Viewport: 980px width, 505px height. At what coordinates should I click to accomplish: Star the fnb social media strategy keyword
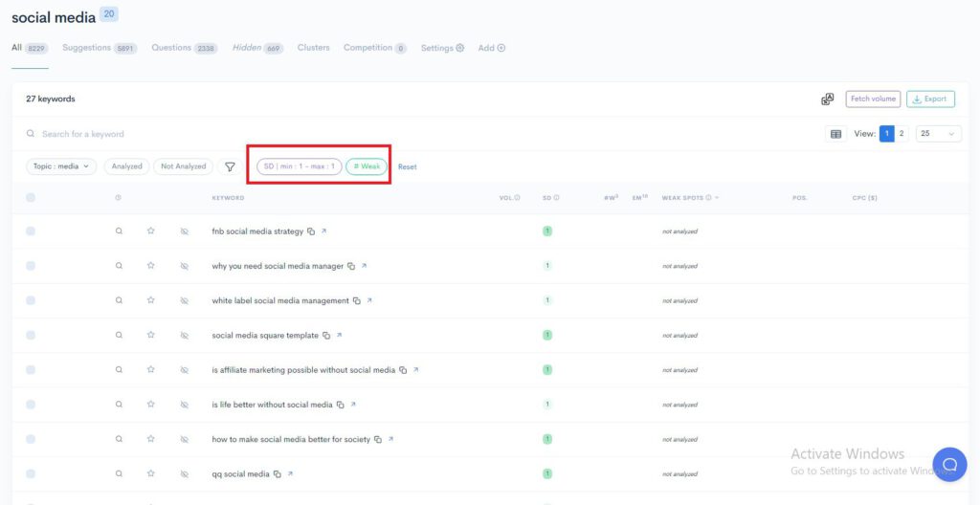(x=150, y=231)
